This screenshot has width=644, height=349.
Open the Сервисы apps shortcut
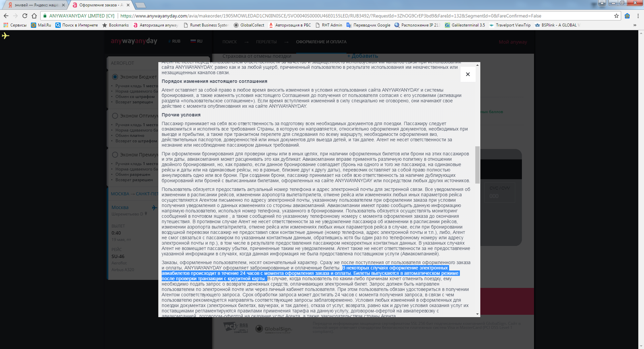pos(15,25)
